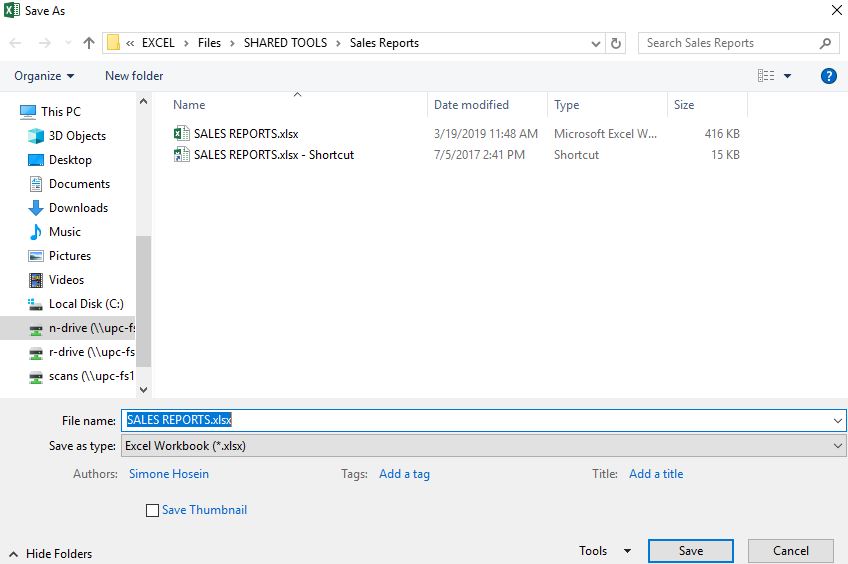
Task: Select the SALES REPORTS.xlsx file
Action: 246,134
